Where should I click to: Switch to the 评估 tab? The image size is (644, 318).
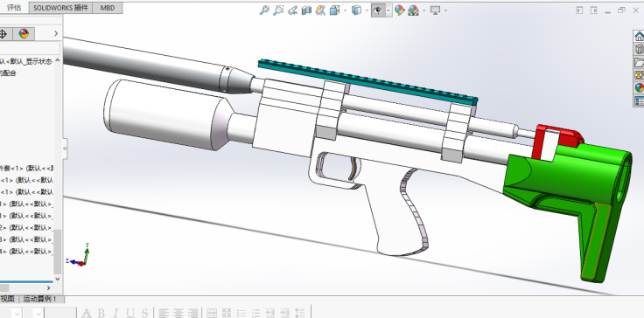point(14,8)
